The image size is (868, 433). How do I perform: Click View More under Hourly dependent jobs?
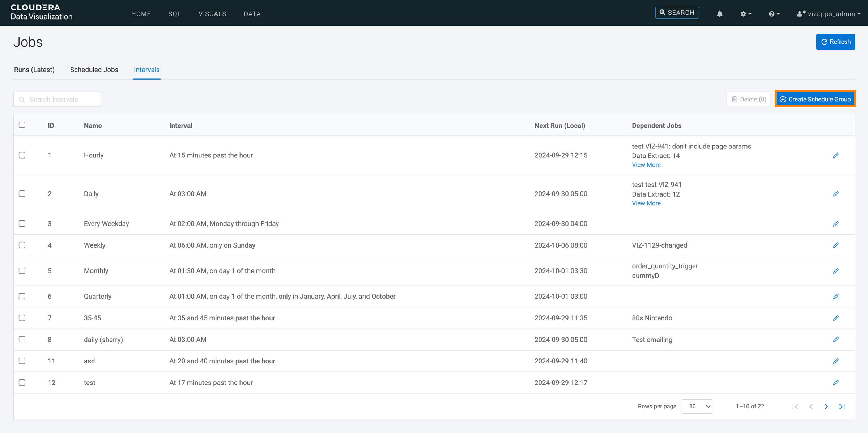646,165
